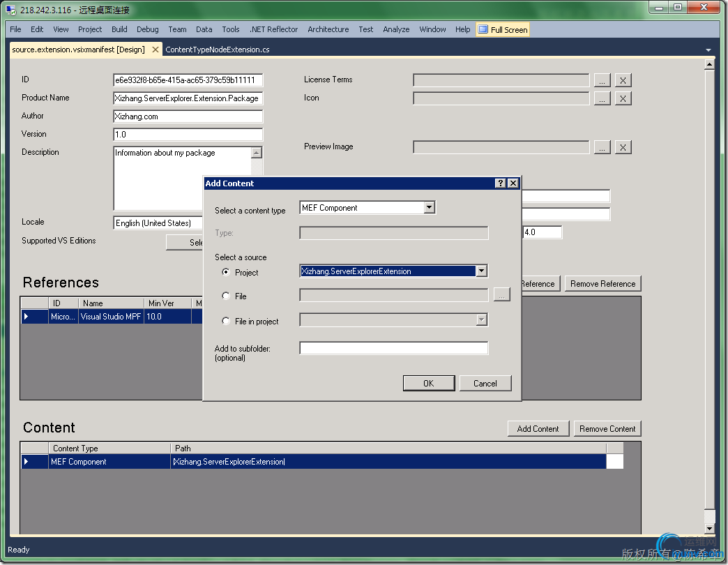Open the Locale combo box
The height and width of the screenshot is (565, 728).
(x=158, y=223)
